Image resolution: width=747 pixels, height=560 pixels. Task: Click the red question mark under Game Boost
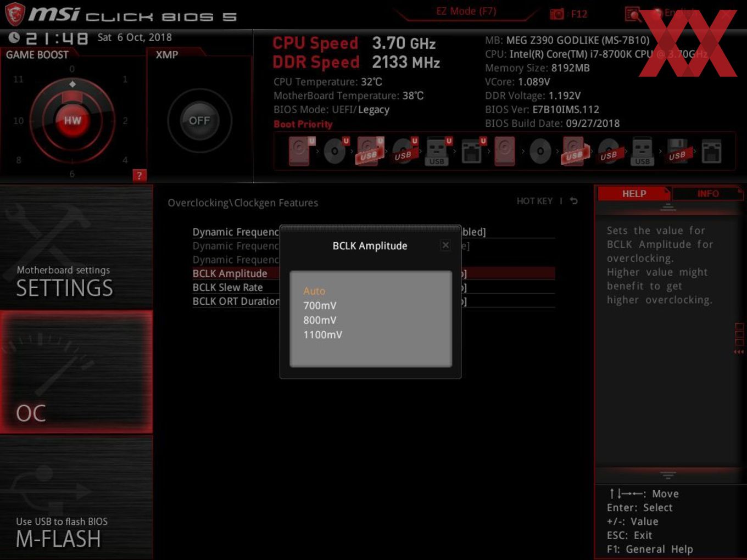139,176
